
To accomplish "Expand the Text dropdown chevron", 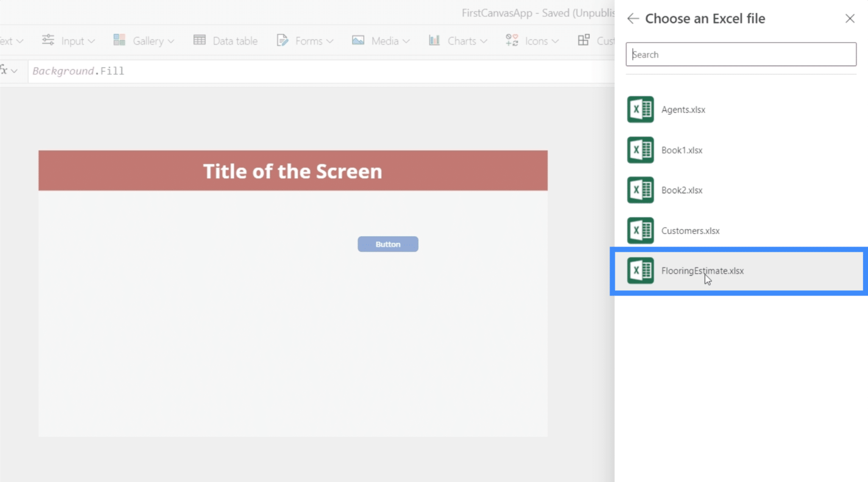I will tap(19, 41).
